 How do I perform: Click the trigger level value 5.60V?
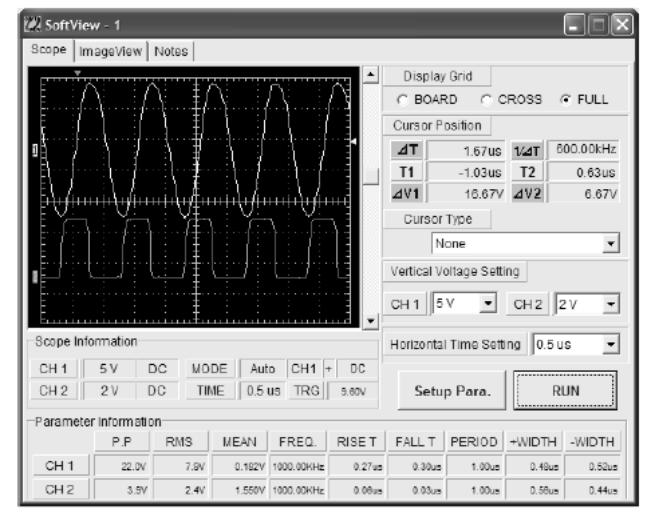[x=353, y=391]
